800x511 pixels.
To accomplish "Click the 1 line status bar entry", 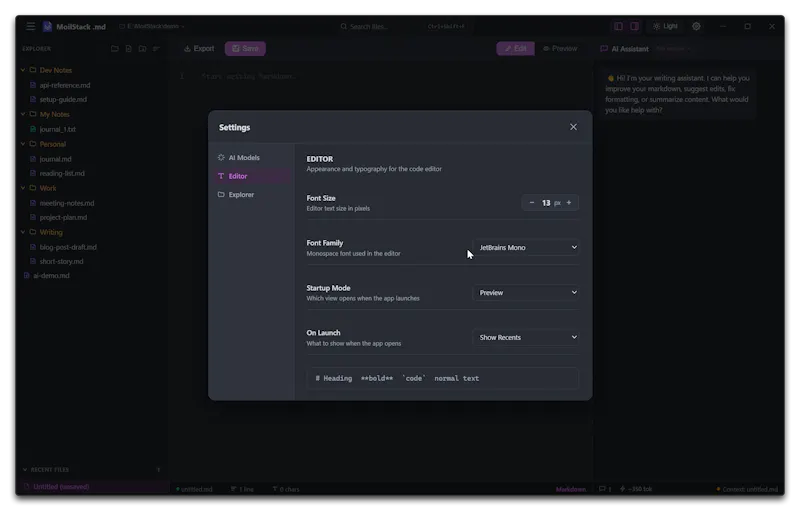I will (242, 489).
